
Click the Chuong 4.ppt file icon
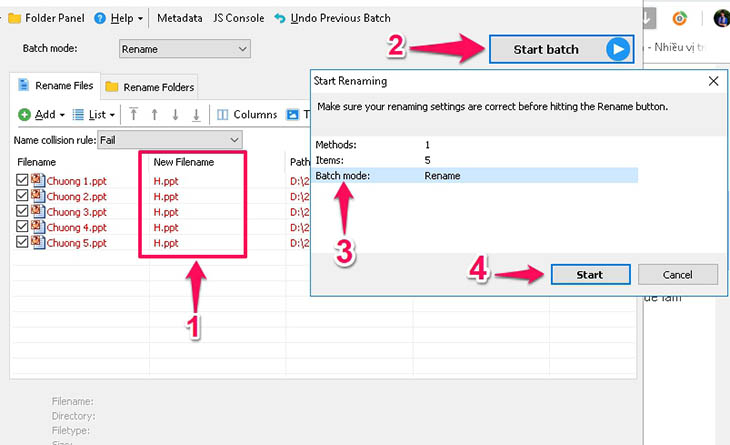pos(38,226)
